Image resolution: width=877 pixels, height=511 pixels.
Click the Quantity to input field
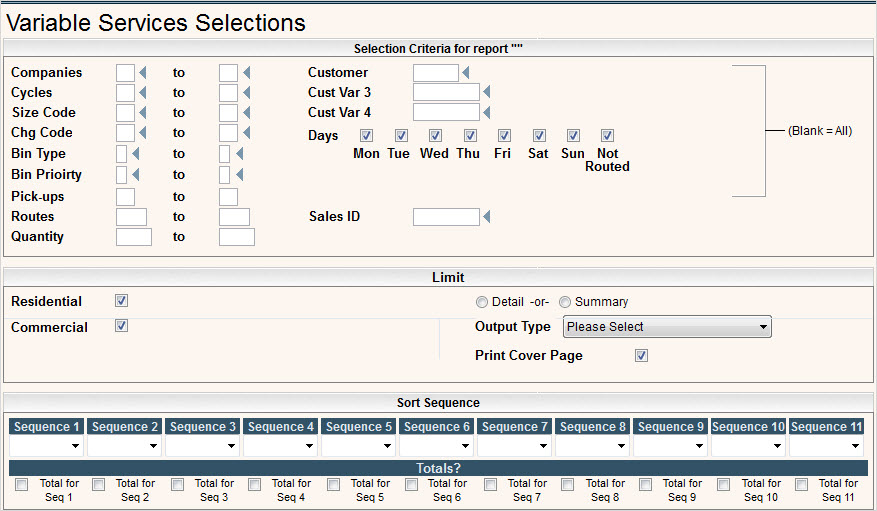click(x=237, y=237)
